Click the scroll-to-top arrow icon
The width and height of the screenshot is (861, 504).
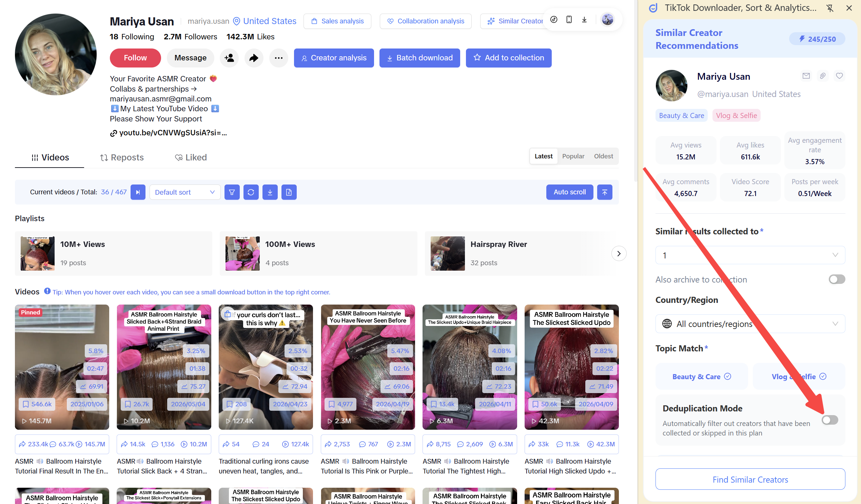point(605,192)
